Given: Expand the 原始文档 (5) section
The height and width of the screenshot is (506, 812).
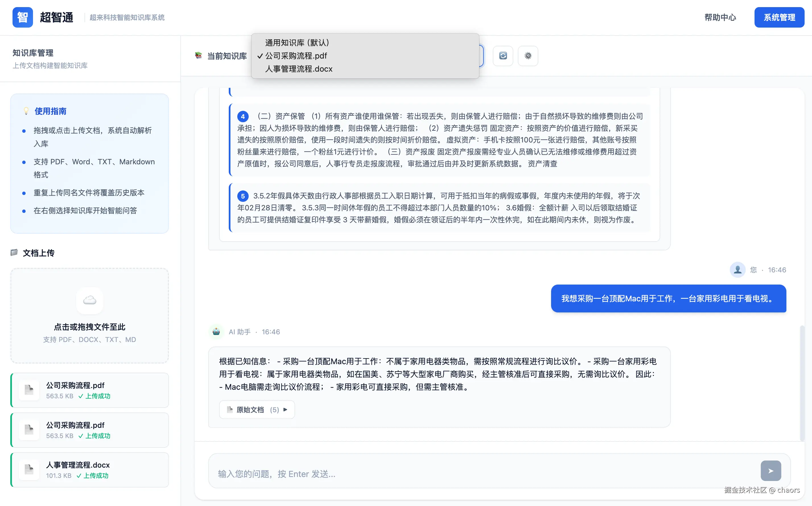Looking at the screenshot, I should pyautogui.click(x=257, y=410).
